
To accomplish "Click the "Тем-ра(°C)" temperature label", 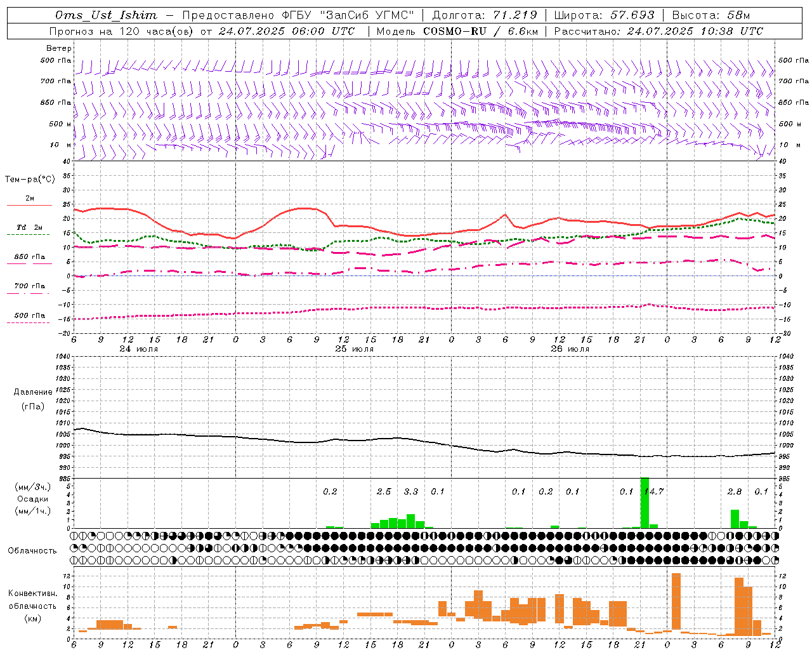I will pyautogui.click(x=30, y=180).
